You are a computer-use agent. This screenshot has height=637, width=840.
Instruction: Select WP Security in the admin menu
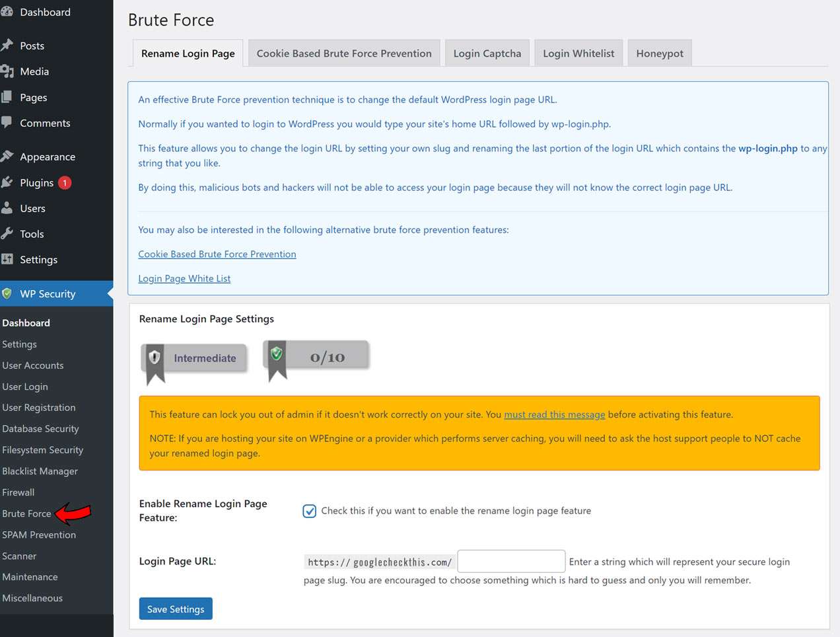pos(57,293)
